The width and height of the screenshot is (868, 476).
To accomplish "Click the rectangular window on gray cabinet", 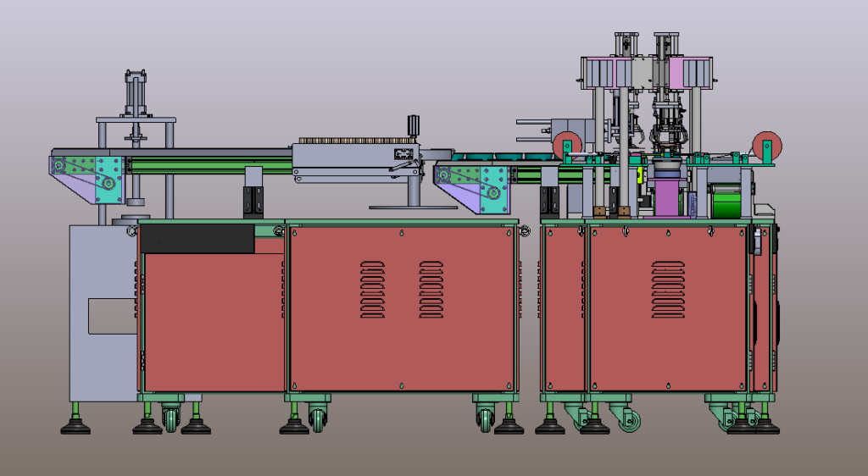I will [x=113, y=316].
